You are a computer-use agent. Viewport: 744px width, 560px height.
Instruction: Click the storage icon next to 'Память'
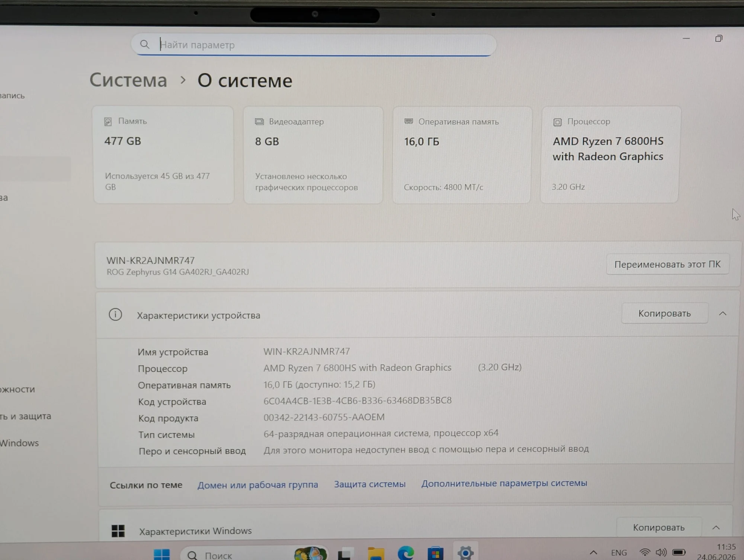click(108, 122)
